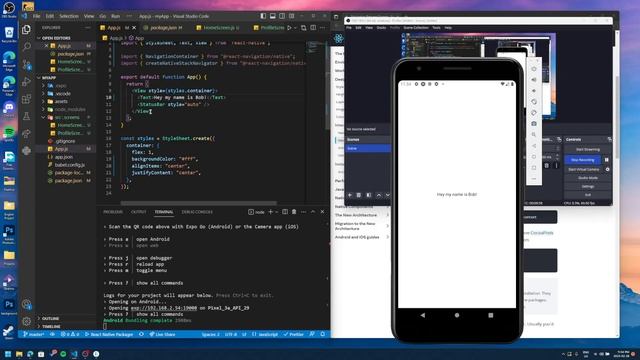Click the emulator Back navigation triangle
Screen dimensions: 640x360
(422, 315)
